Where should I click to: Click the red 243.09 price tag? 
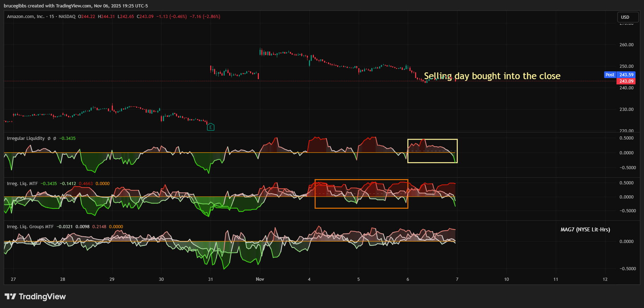click(626, 81)
